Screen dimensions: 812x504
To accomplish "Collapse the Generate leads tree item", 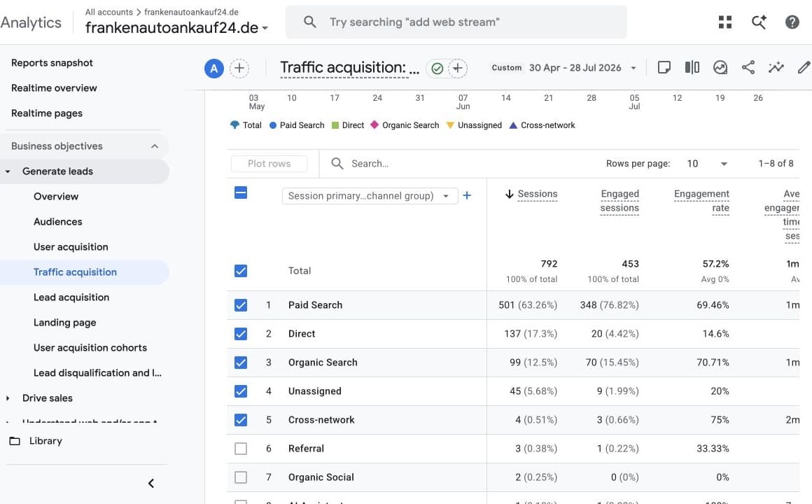I will 8,171.
